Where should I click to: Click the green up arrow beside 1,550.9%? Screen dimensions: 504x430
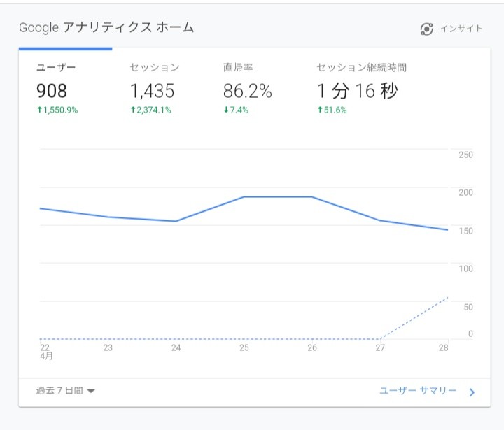click(x=38, y=110)
